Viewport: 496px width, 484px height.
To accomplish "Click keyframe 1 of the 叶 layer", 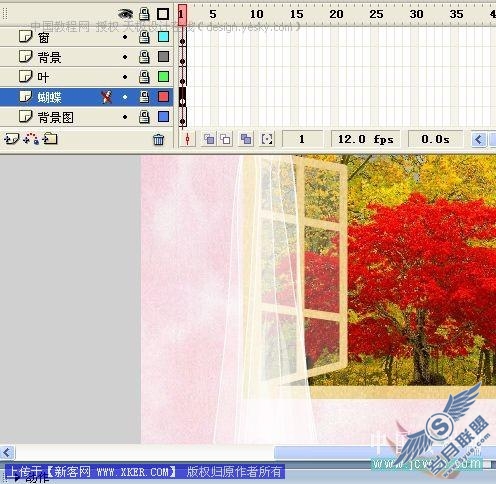I will pos(182,77).
